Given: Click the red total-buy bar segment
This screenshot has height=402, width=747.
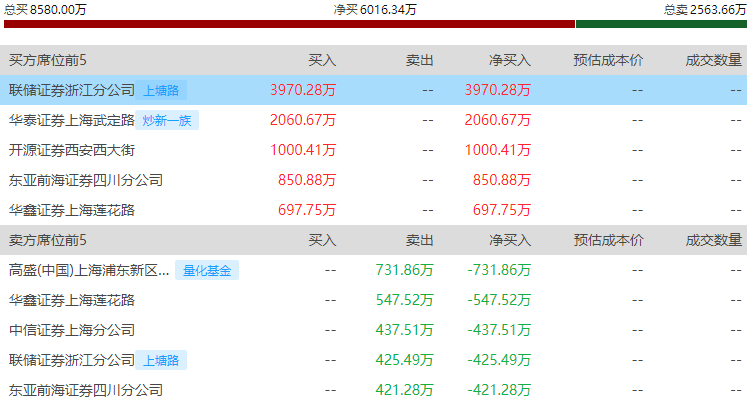Looking at the screenshot, I should (289, 24).
